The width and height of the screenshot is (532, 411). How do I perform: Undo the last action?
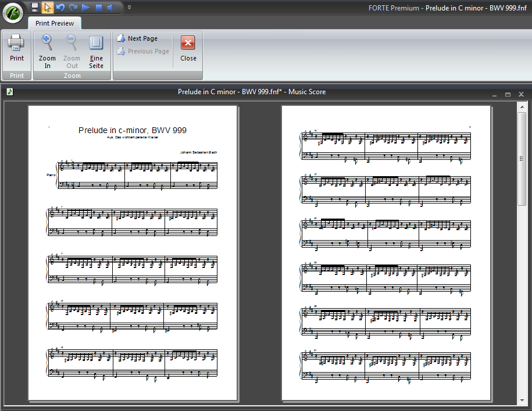tap(60, 7)
